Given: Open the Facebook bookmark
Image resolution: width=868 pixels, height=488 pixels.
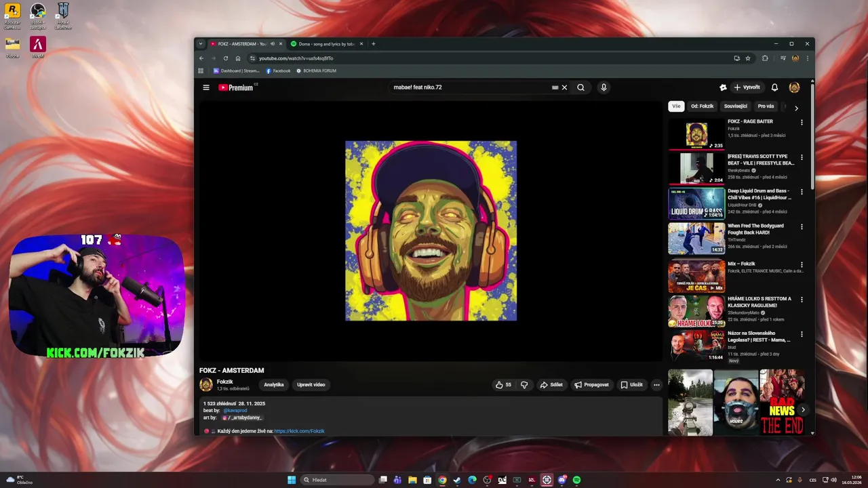Looking at the screenshot, I should coord(278,70).
